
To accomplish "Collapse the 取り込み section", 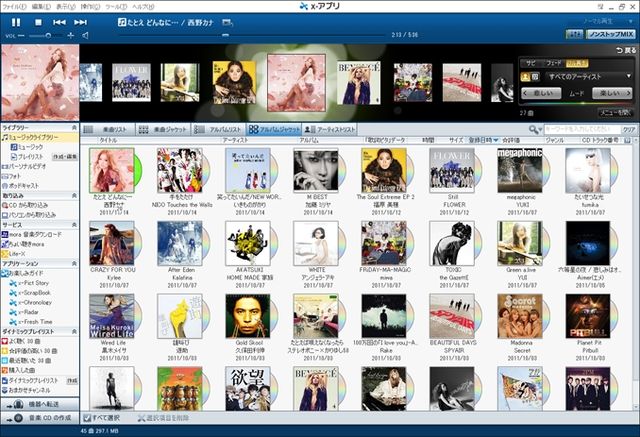I will point(74,196).
